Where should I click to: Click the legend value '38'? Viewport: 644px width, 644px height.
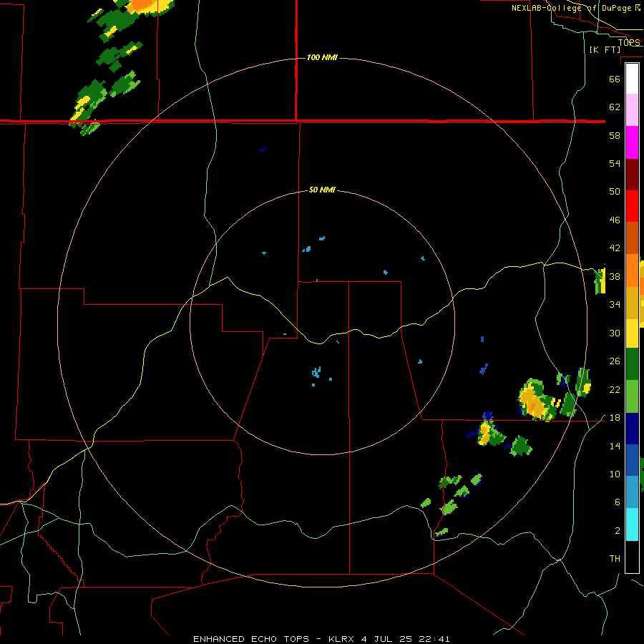[615, 276]
